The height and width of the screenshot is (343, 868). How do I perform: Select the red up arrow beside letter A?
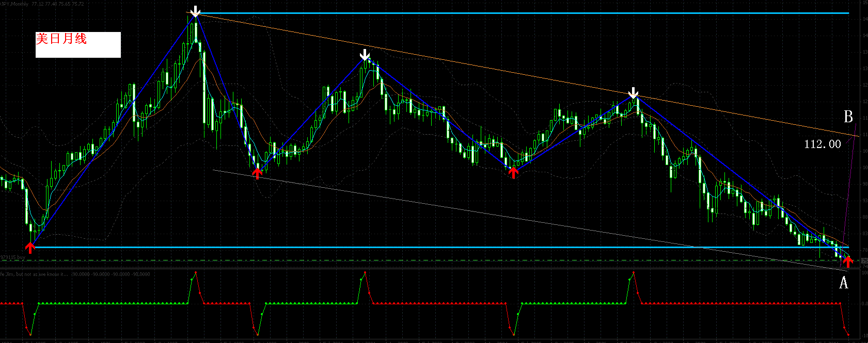(847, 262)
